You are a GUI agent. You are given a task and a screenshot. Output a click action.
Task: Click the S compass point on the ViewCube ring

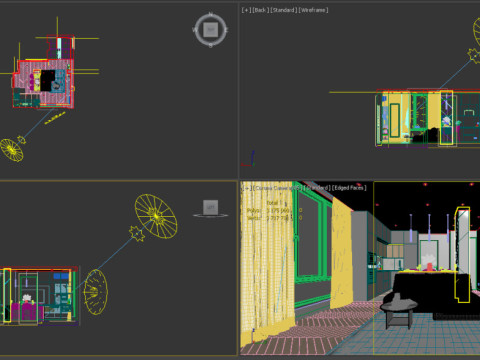click(211, 46)
